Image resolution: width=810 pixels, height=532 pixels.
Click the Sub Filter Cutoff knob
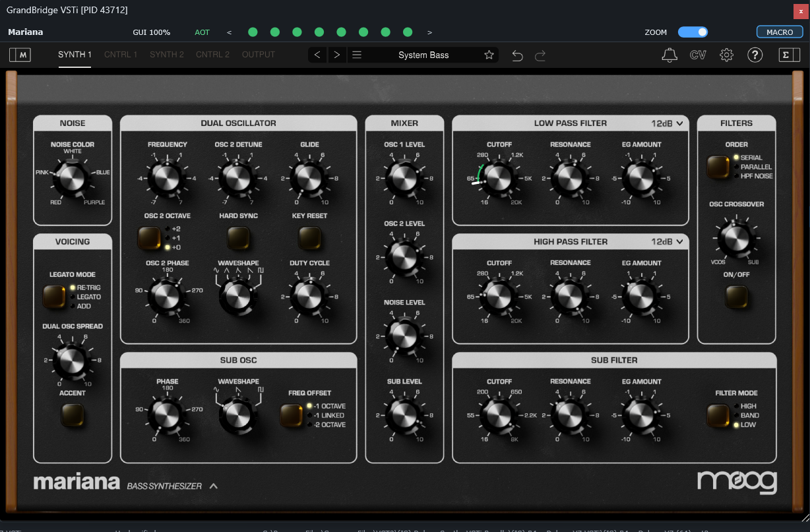coord(499,415)
